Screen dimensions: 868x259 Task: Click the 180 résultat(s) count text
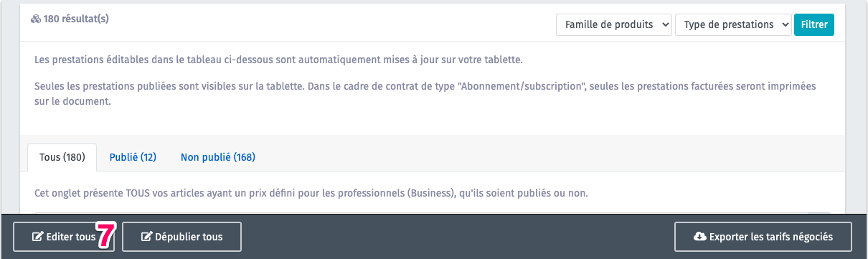click(x=76, y=19)
